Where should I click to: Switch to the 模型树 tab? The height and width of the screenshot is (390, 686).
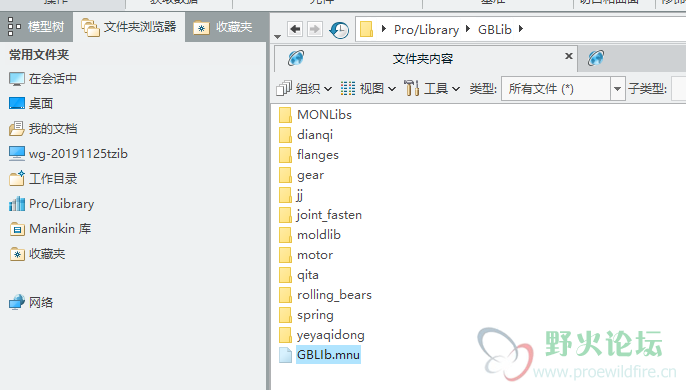pos(36,27)
